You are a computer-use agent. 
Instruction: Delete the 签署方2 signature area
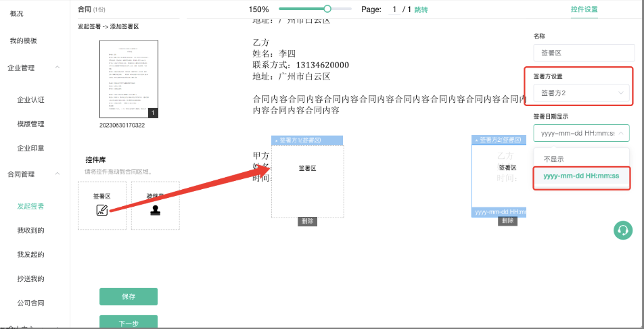click(508, 221)
